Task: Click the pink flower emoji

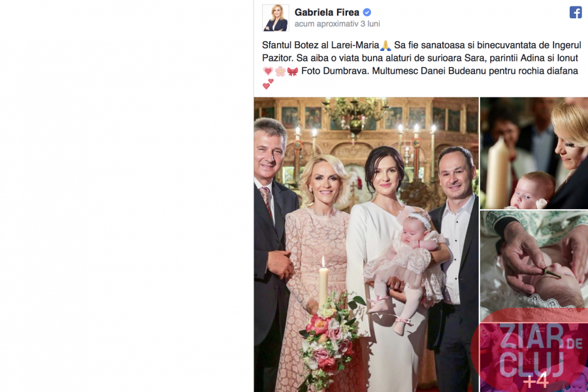Action: tap(280, 71)
